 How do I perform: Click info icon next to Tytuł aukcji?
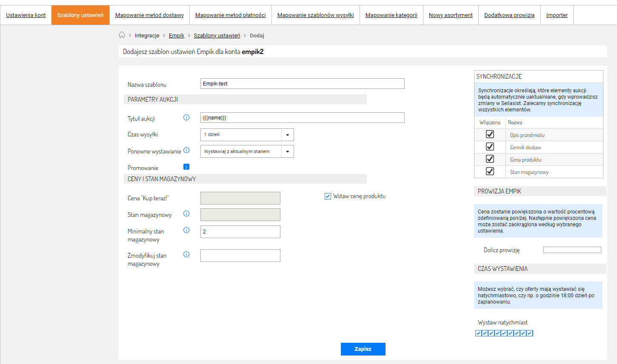tap(186, 117)
